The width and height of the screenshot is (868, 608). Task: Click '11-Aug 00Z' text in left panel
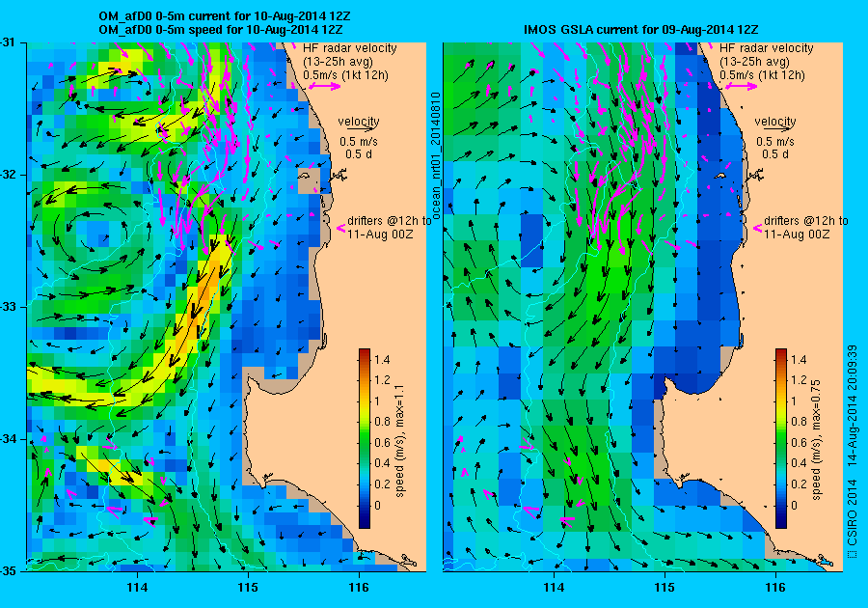pyautogui.click(x=380, y=234)
